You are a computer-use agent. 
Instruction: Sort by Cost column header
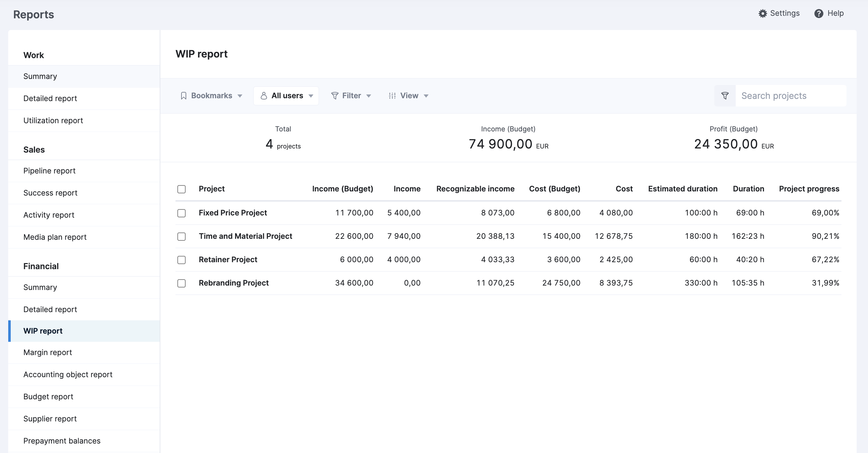pyautogui.click(x=624, y=189)
